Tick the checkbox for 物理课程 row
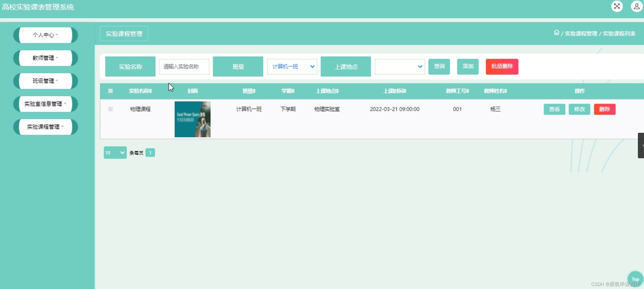 (x=110, y=109)
